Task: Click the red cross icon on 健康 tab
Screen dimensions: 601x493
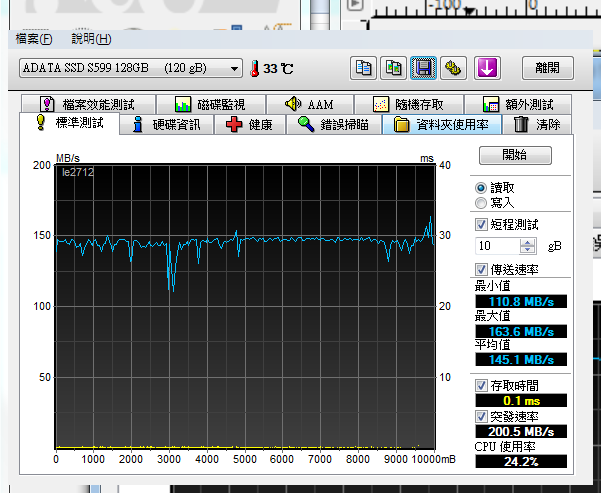Action: click(234, 125)
